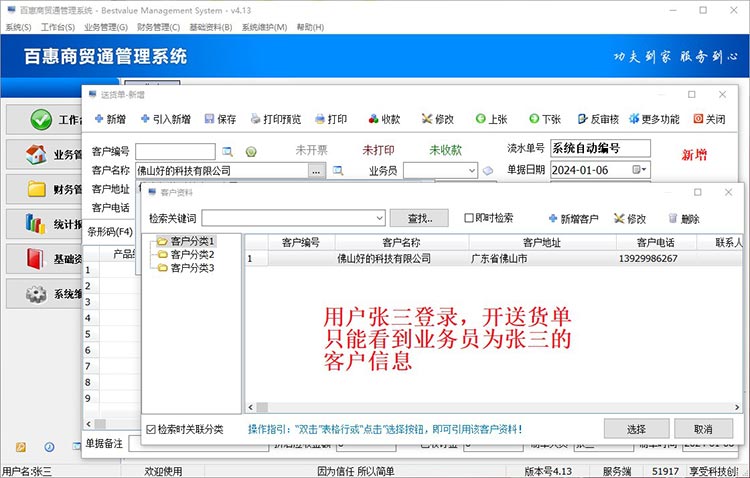Click the yellow folder 财务管理 sidebar icon
Viewport: 750px width, 478px height.
point(36,189)
